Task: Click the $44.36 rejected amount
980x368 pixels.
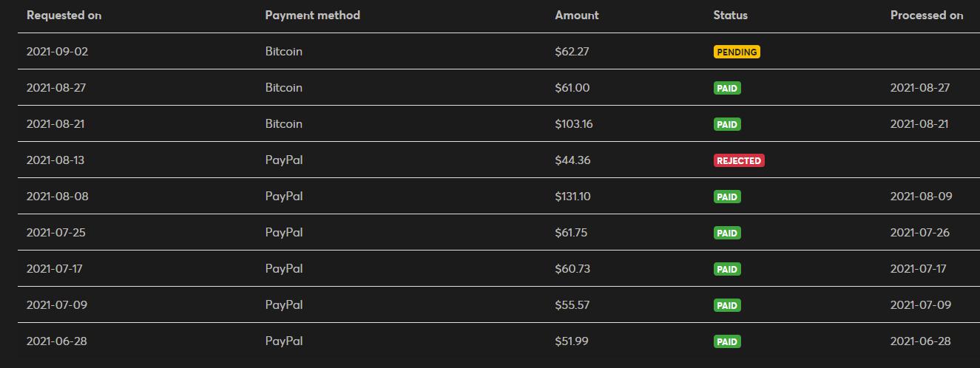Action: [x=572, y=160]
